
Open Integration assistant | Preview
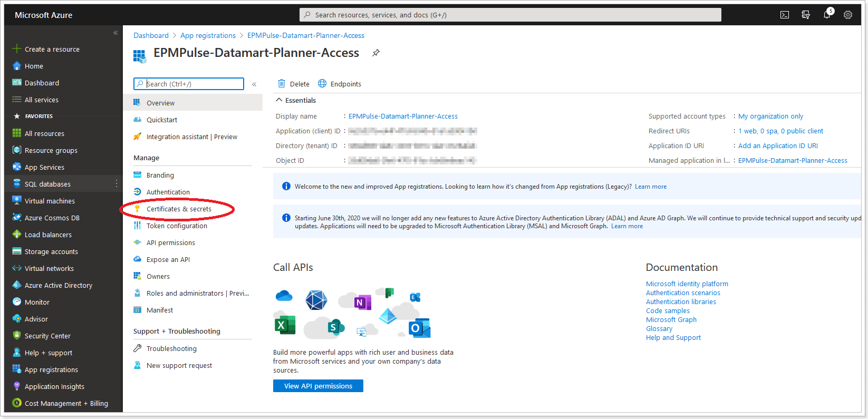pyautogui.click(x=193, y=137)
